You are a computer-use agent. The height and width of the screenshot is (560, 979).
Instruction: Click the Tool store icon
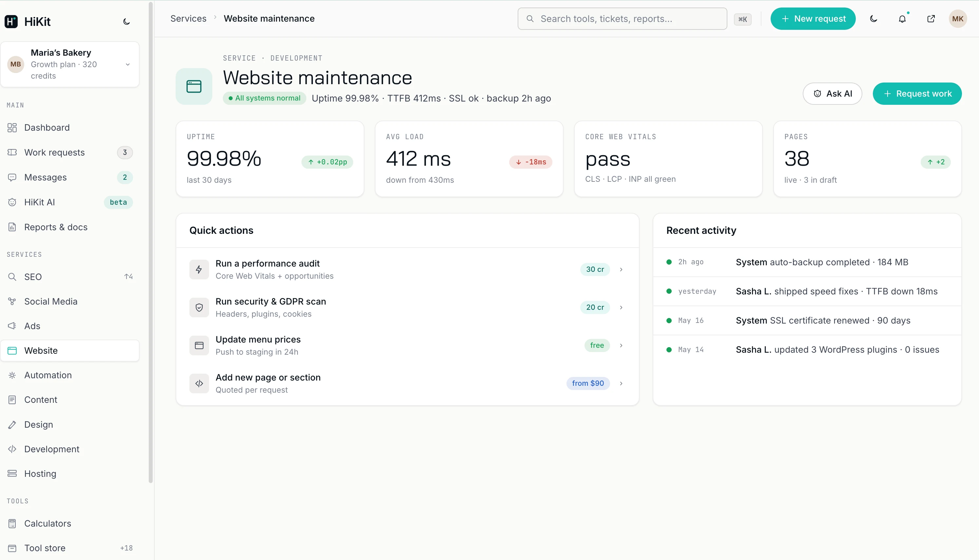(12, 548)
